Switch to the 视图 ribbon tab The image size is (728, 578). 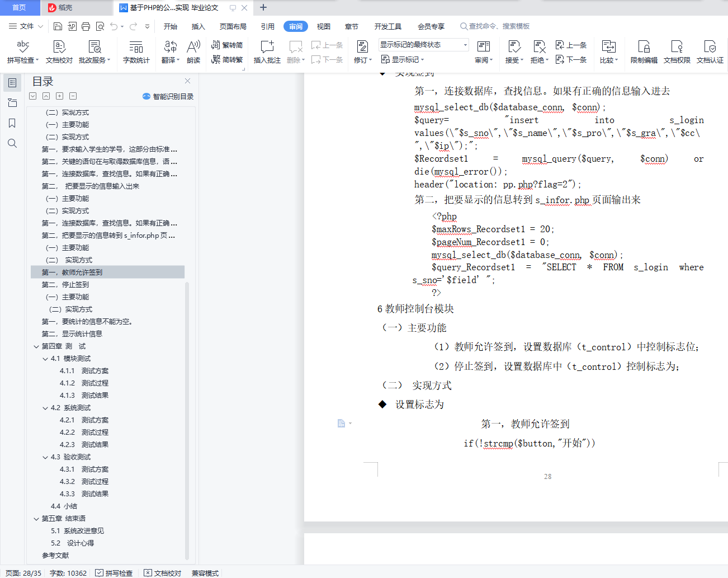[x=324, y=26]
